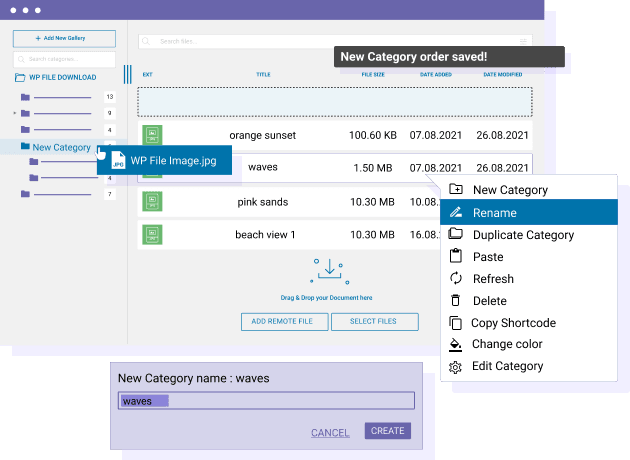The width and height of the screenshot is (630, 460).
Task: Click the Add New Gallery button
Action: tap(64, 38)
